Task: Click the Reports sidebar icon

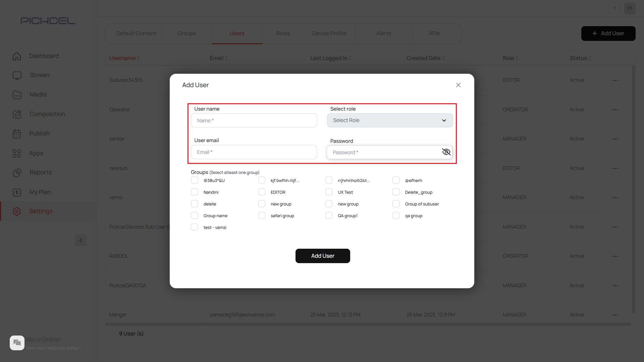Action: tap(17, 173)
